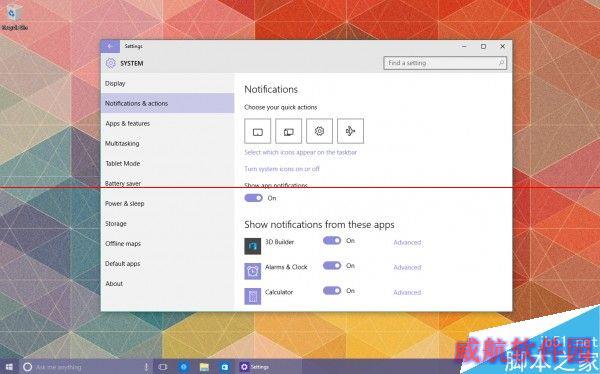Open Offline maps settings
Screen dimensions: 600x374
click(x=168, y=243)
